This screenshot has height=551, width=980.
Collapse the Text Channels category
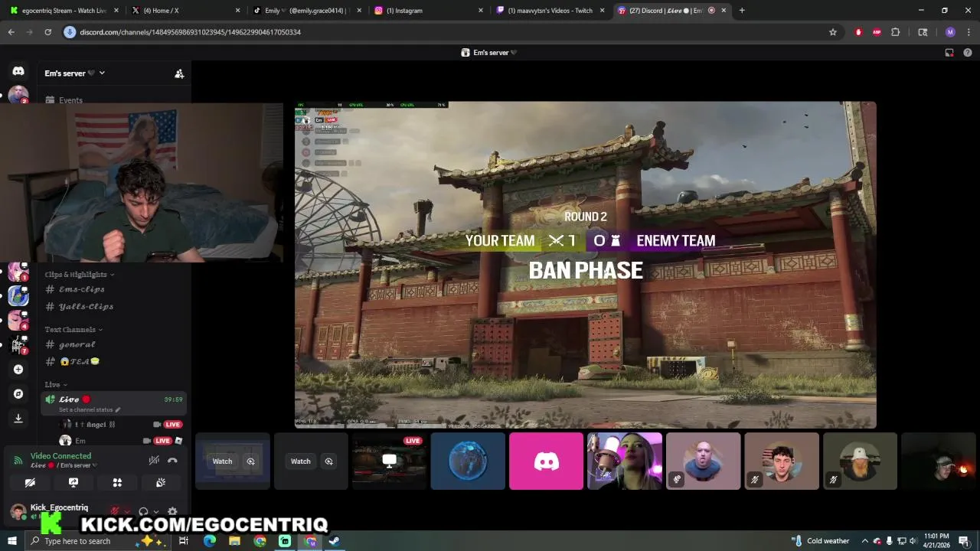point(73,330)
